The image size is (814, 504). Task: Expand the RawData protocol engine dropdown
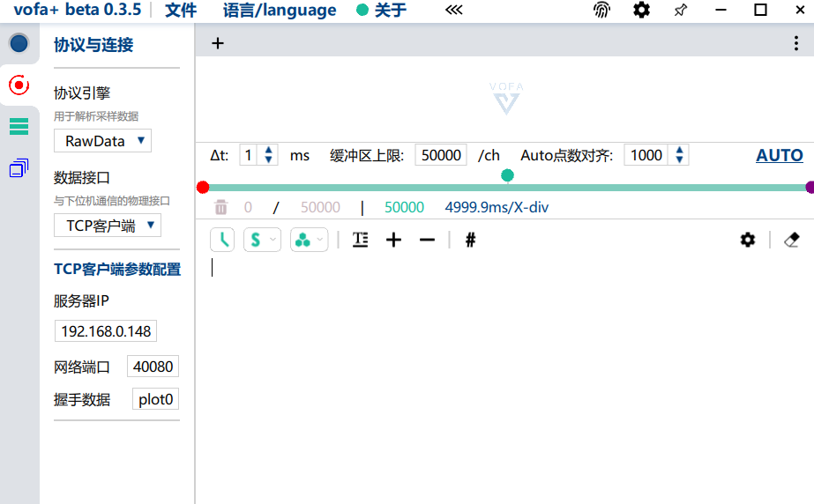102,141
